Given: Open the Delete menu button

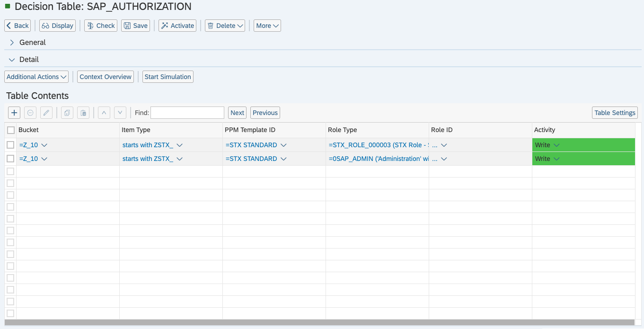Looking at the screenshot, I should coord(225,26).
